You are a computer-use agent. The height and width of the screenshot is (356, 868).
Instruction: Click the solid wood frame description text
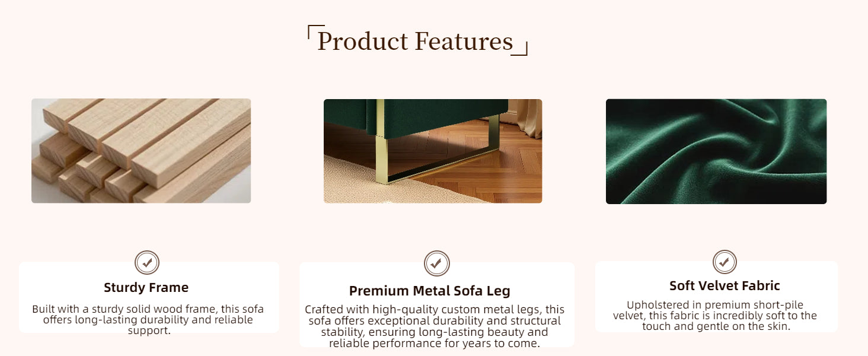point(148,320)
